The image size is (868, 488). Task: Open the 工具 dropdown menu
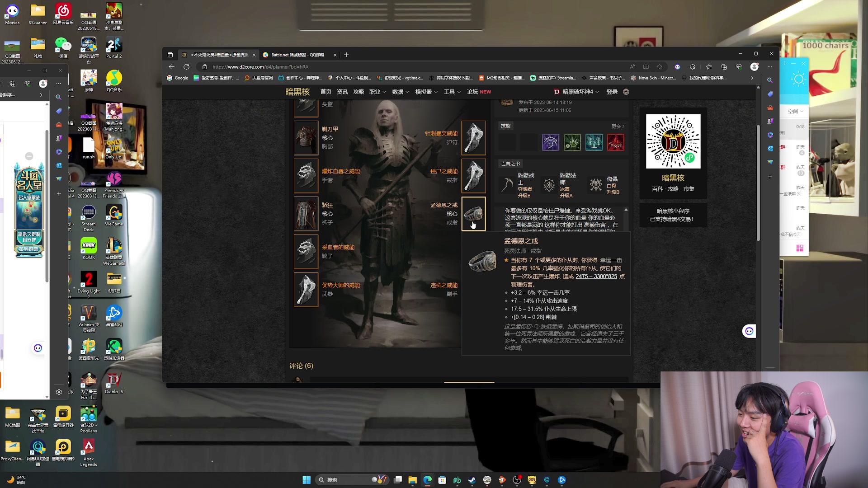point(450,92)
